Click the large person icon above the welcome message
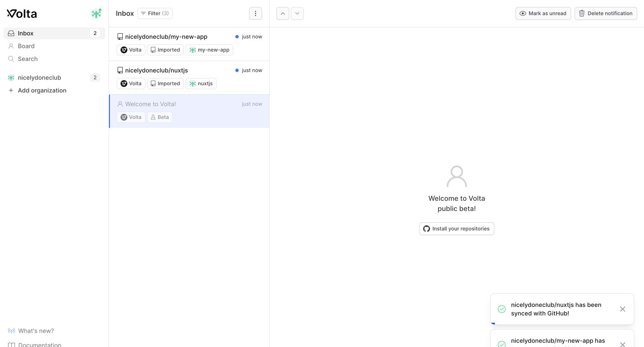The height and width of the screenshot is (347, 644). [457, 176]
